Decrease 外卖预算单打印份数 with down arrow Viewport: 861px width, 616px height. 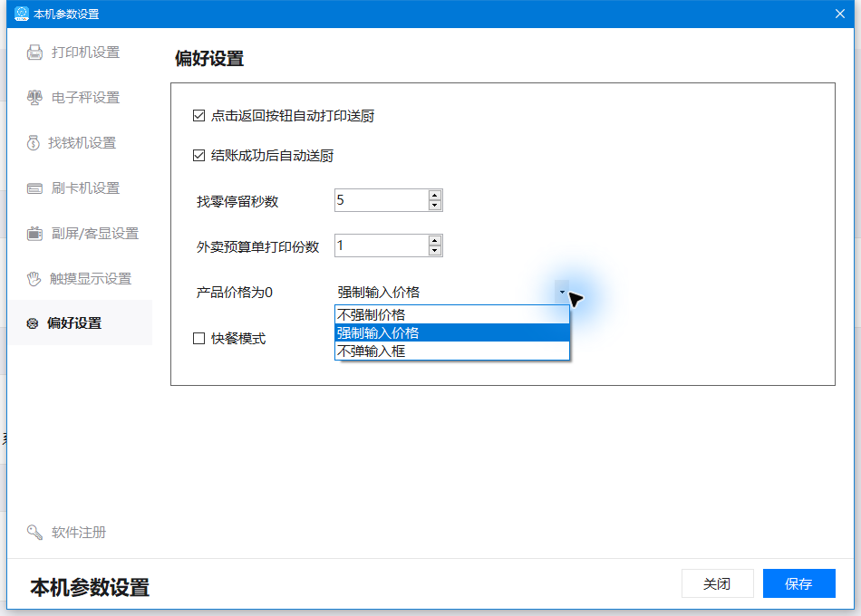pos(435,251)
